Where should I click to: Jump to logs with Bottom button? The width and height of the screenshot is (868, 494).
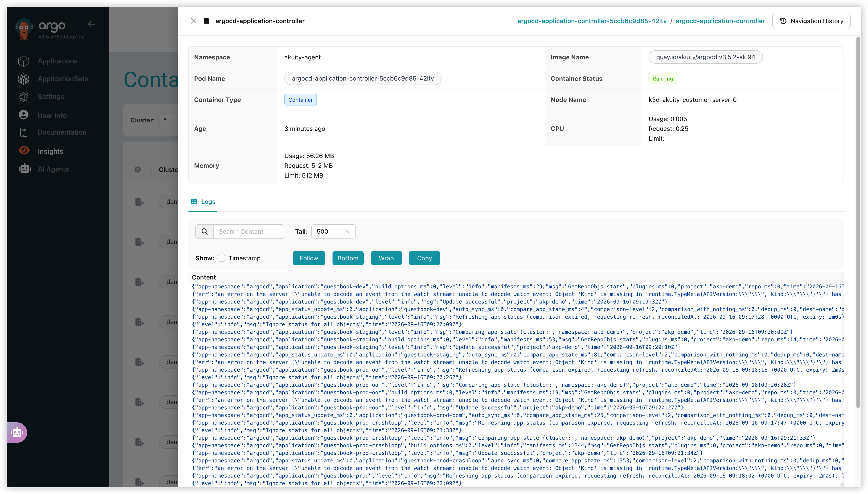coord(348,258)
